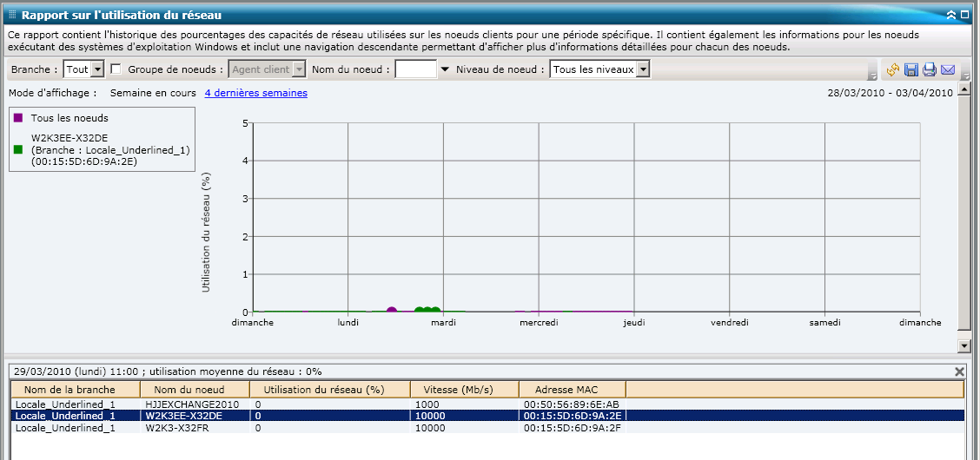Click the date range 28/03/2010 - 03/04/2010

point(891,93)
